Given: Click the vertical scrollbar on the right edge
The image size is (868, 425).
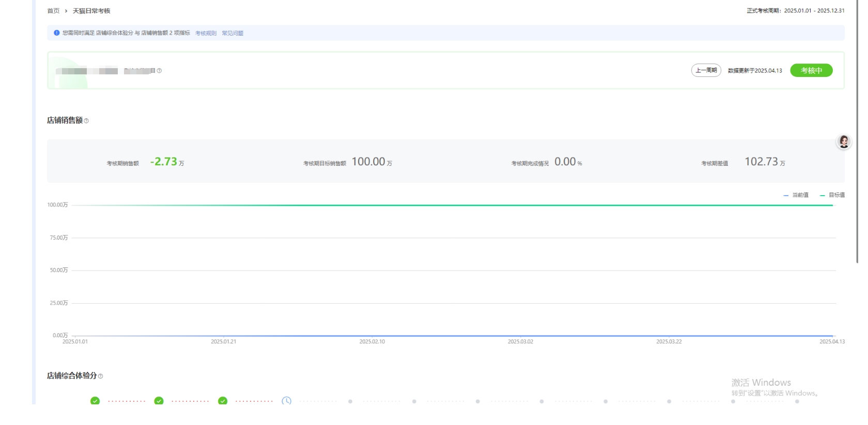Looking at the screenshot, I should click(x=858, y=129).
